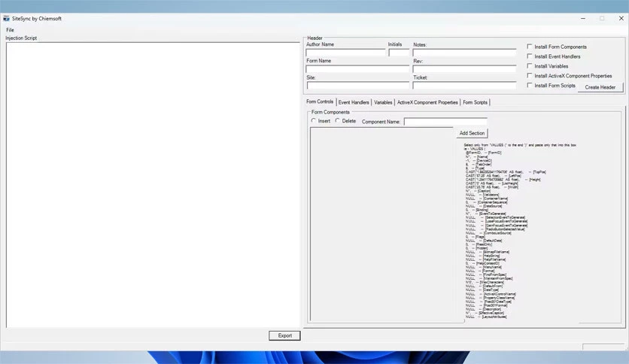The width and height of the screenshot is (629, 364).
Task: Close the SiteSync window
Action: pyautogui.click(x=621, y=19)
